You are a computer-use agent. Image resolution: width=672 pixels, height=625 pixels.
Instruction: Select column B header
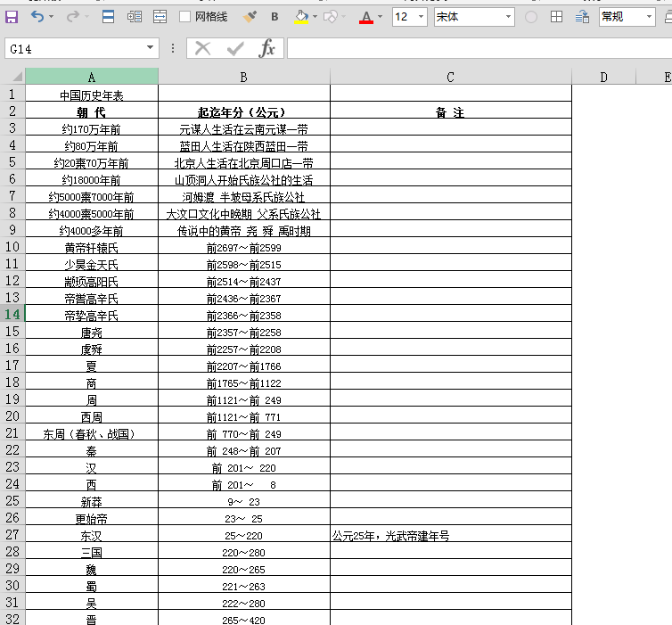click(x=244, y=77)
